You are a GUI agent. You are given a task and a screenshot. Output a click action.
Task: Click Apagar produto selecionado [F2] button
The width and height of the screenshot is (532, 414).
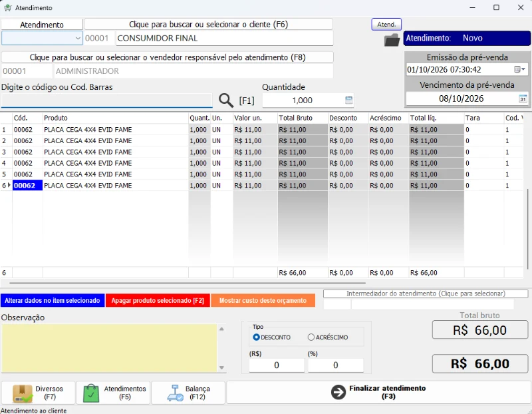coord(158,301)
